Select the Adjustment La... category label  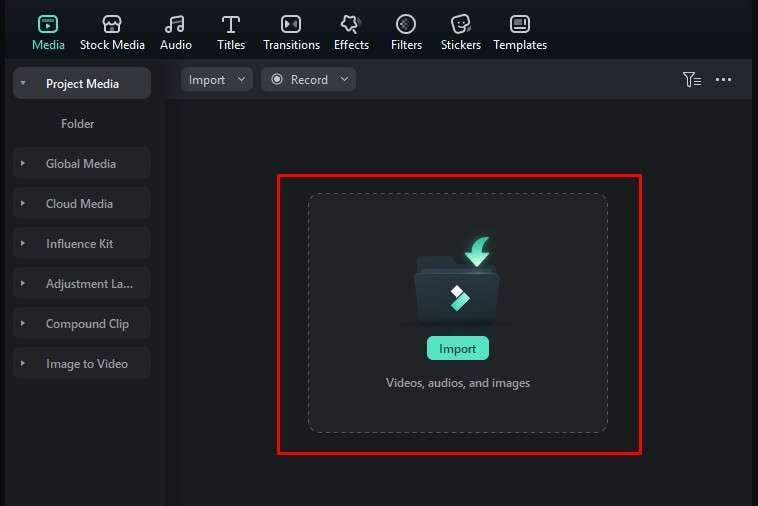89,284
